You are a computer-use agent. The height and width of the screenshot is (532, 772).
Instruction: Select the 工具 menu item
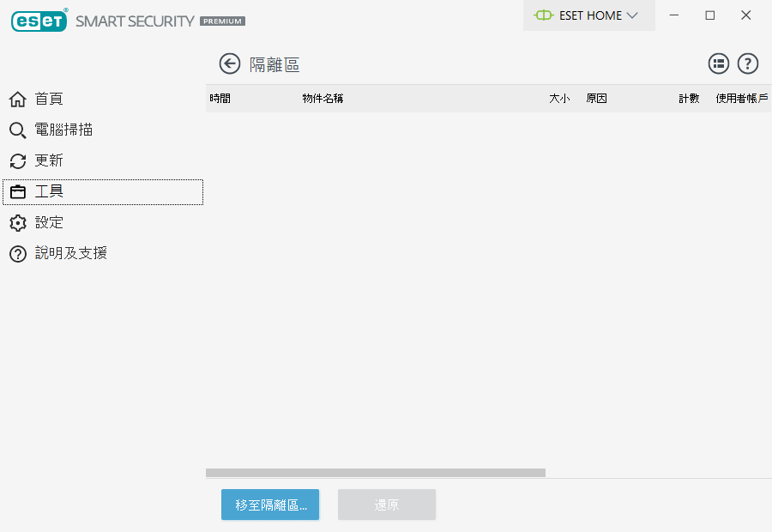pyautogui.click(x=103, y=192)
